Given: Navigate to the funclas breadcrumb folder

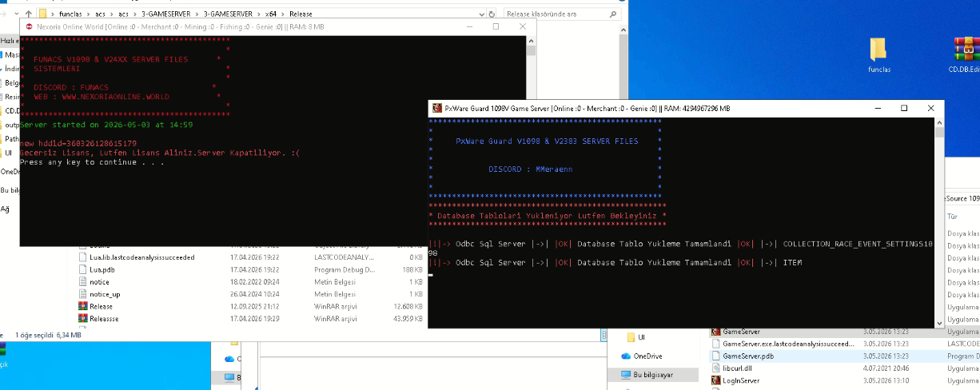Looking at the screenshot, I should 70,14.
